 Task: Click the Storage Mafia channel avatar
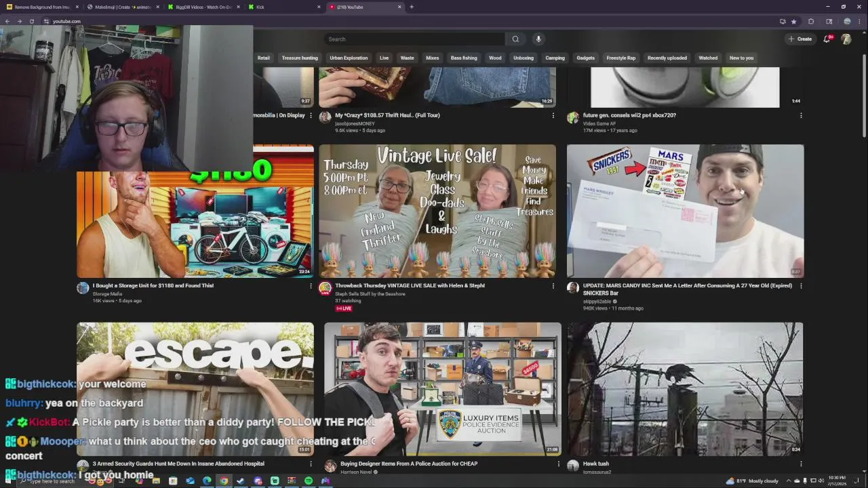point(83,287)
